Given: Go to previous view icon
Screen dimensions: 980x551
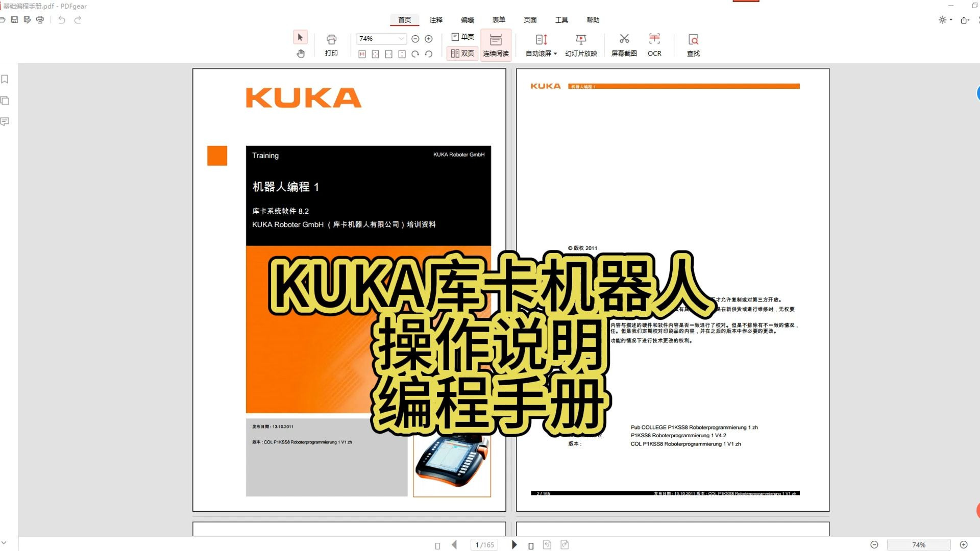Looking at the screenshot, I should 547,545.
